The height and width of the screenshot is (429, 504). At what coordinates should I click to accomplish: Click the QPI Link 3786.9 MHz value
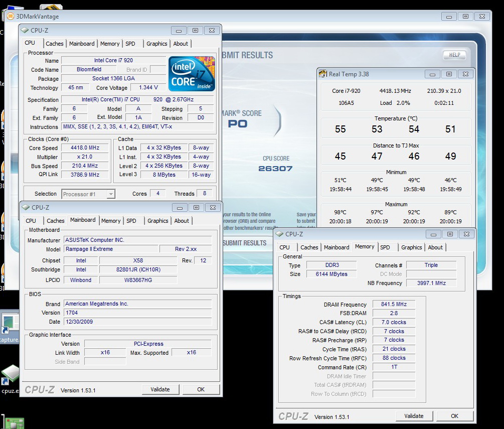pos(85,175)
